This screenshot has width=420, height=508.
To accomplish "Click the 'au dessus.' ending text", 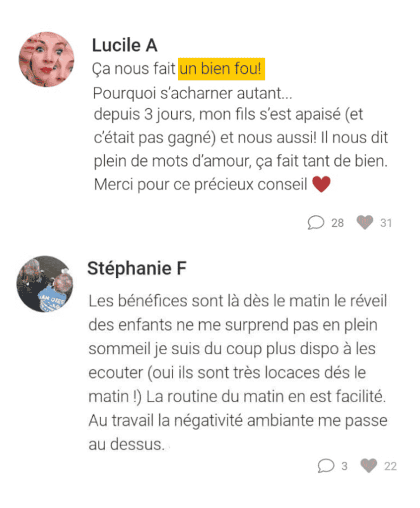I will (x=126, y=444).
